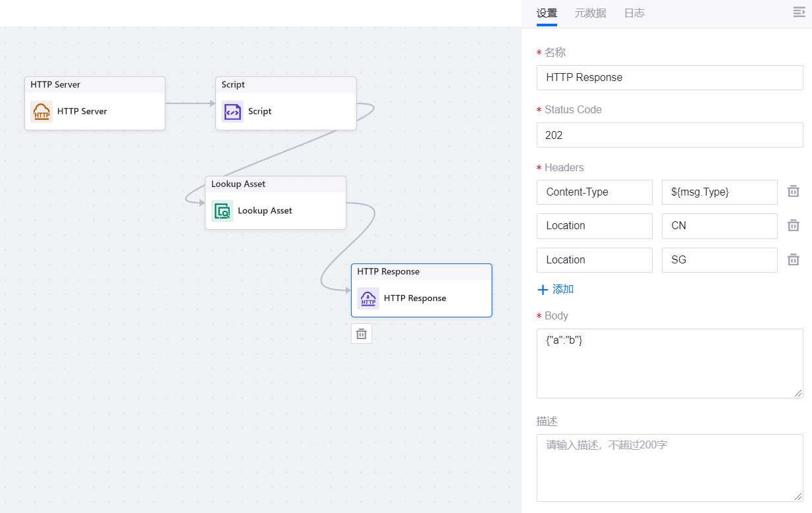Add a new header with 添加

[x=556, y=290]
